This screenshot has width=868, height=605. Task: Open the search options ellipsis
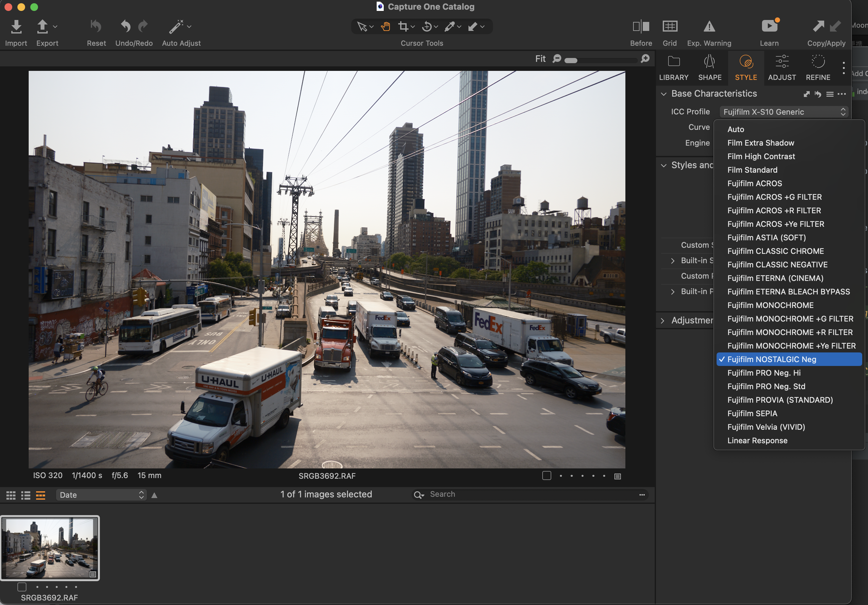point(641,495)
